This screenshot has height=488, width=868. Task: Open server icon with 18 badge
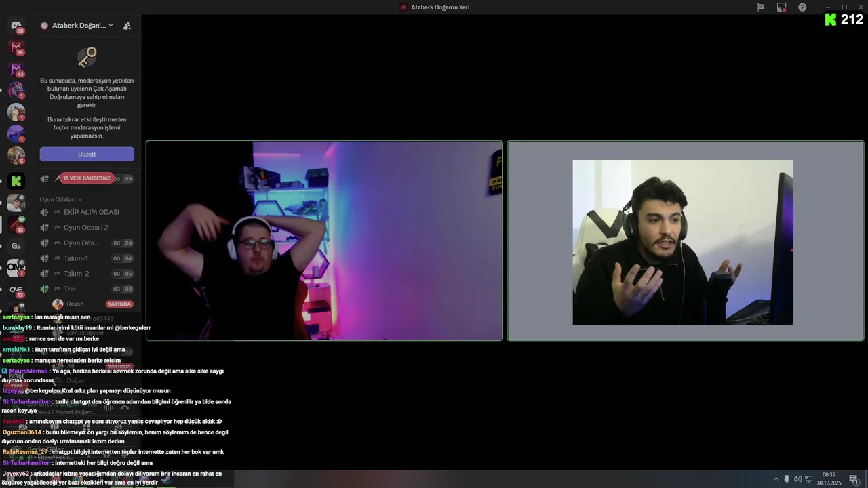click(16, 224)
